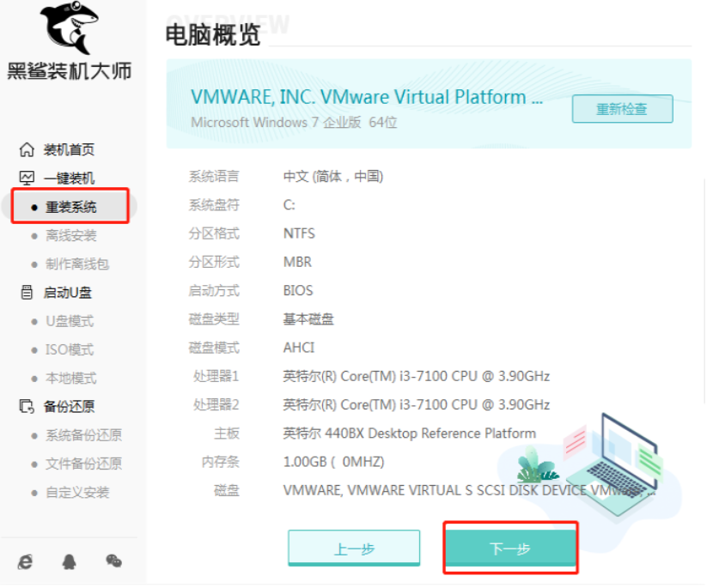This screenshot has width=713, height=588.
Task: Click Microsoft Windows 7 企业版 64位 text
Action: 294,122
